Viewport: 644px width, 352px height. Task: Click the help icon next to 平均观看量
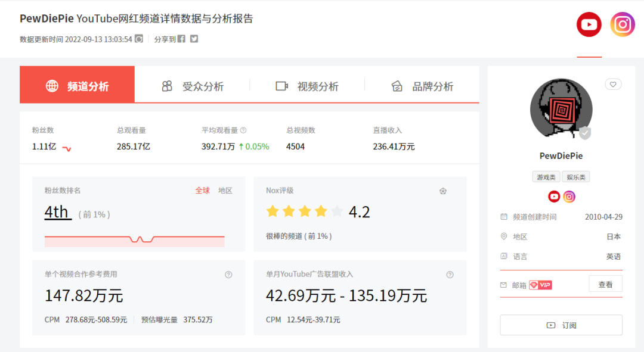coord(243,130)
